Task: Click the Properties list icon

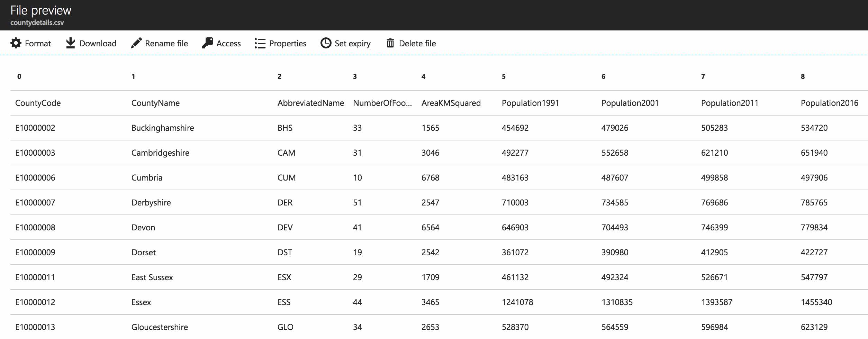Action: [260, 43]
